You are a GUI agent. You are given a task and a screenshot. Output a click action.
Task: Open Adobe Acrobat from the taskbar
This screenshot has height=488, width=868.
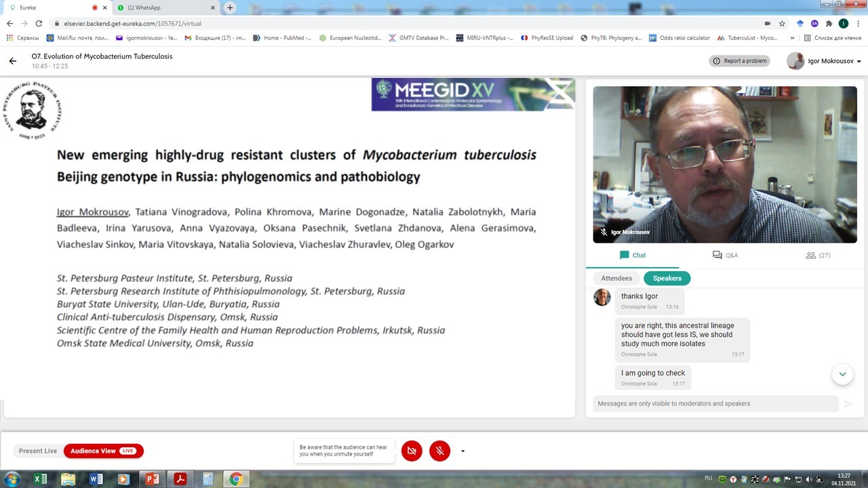[180, 479]
